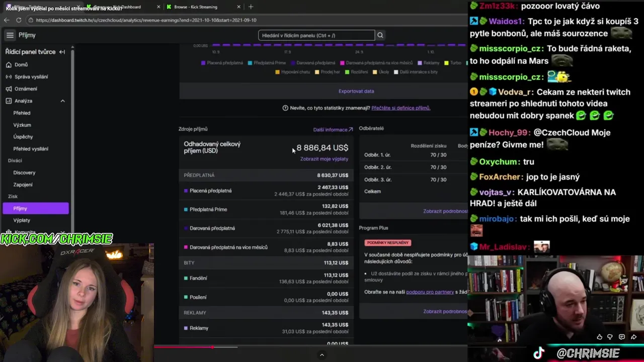Click chat username Vodva_r

pos(514,93)
